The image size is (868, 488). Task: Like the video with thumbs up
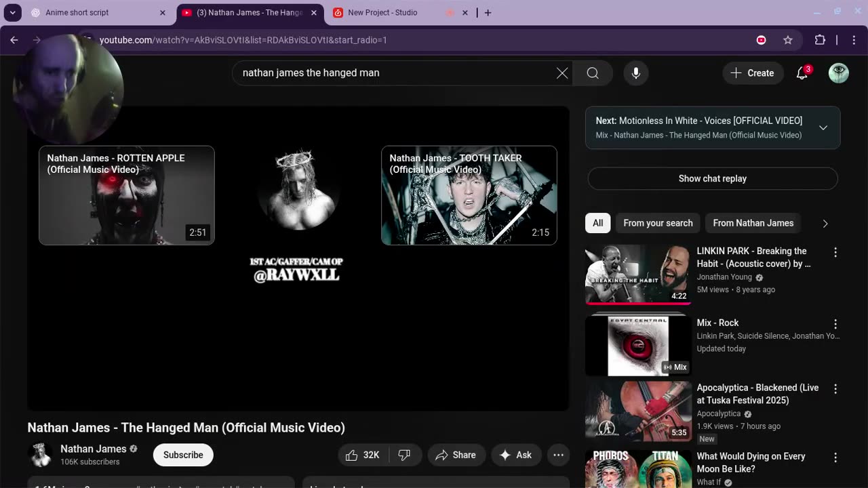tap(363, 455)
